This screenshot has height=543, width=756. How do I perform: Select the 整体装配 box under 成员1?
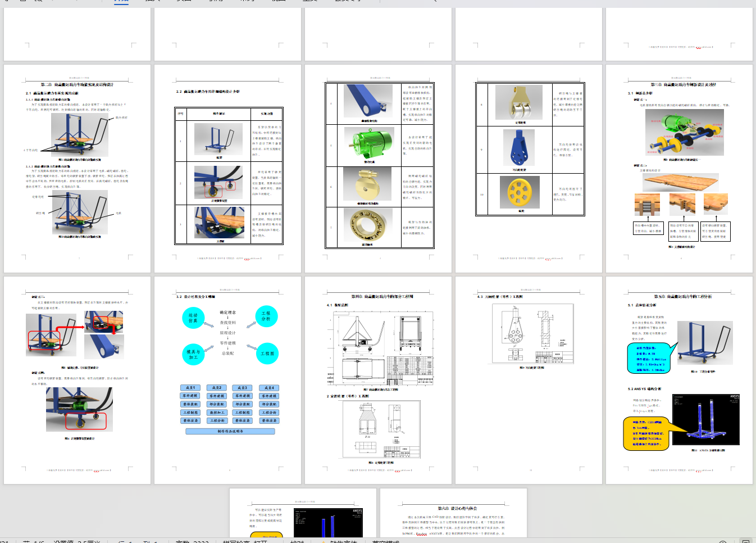190,404
